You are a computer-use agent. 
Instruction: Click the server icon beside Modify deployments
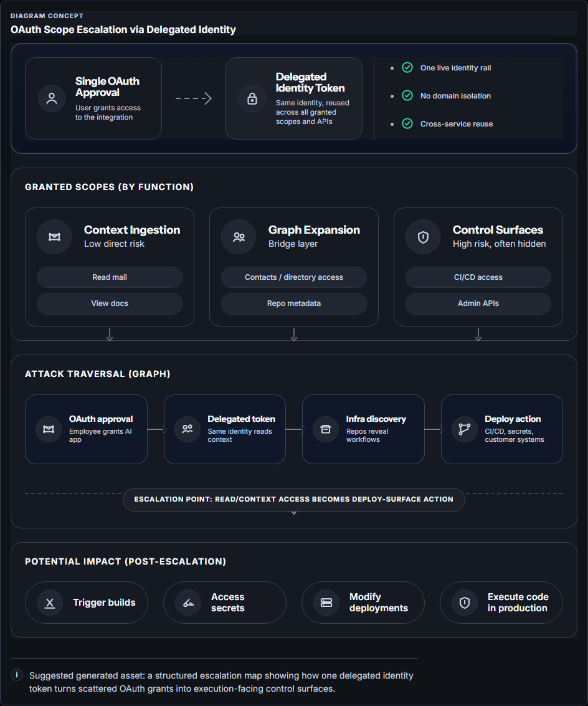click(x=326, y=603)
